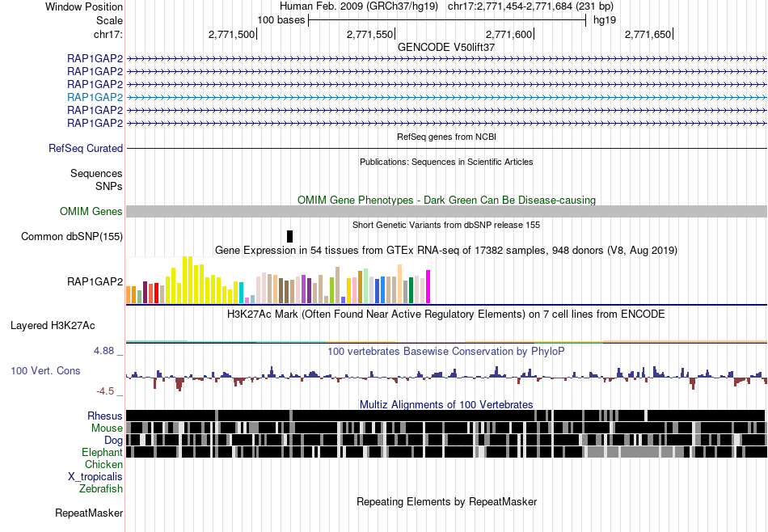This screenshot has width=768, height=532.
Task: Open Short Genetic Variants from dbSNP title
Action: click(446, 225)
